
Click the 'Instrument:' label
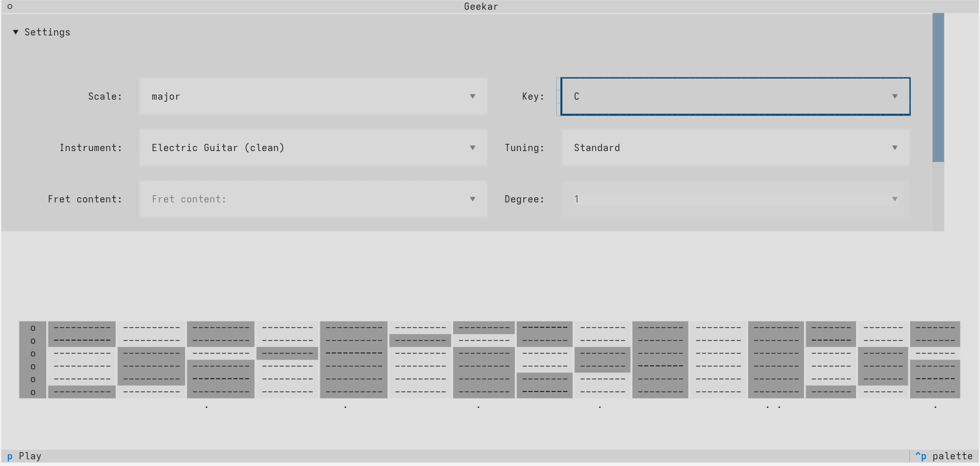tap(90, 147)
